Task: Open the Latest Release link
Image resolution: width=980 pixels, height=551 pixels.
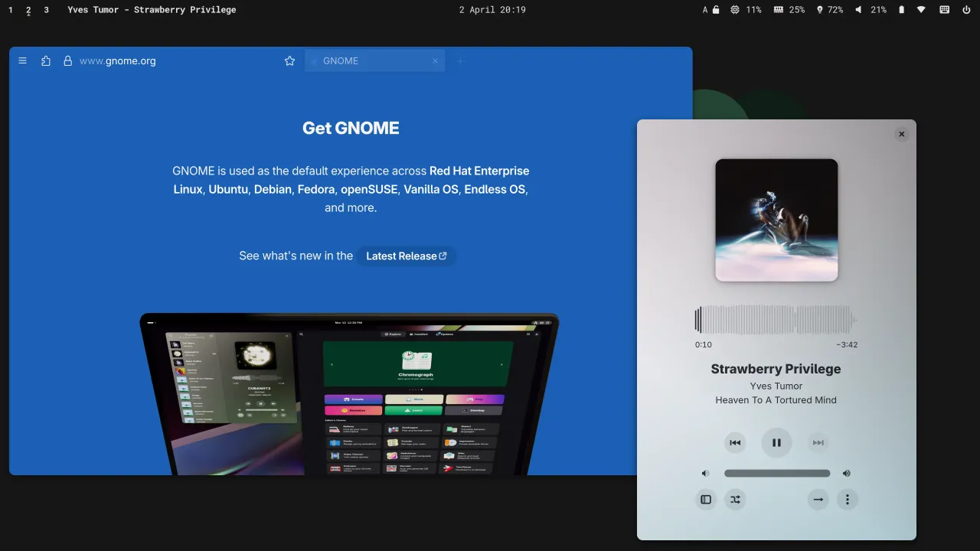Action: coord(406,256)
